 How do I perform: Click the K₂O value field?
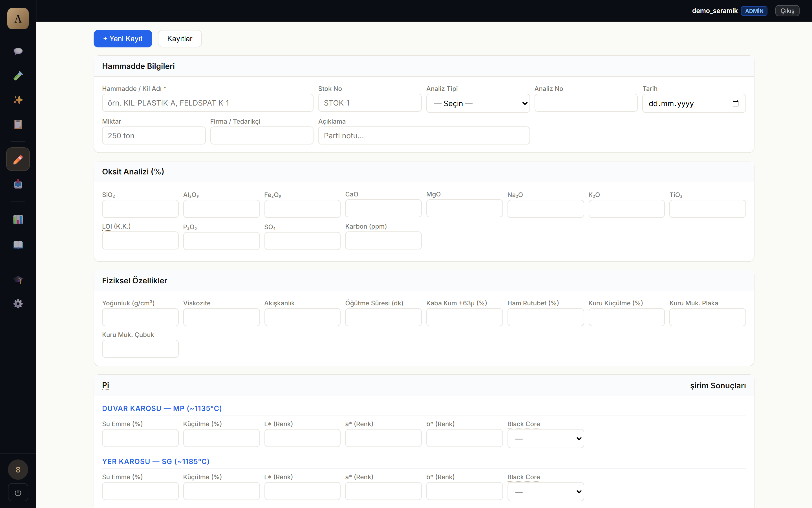click(626, 209)
